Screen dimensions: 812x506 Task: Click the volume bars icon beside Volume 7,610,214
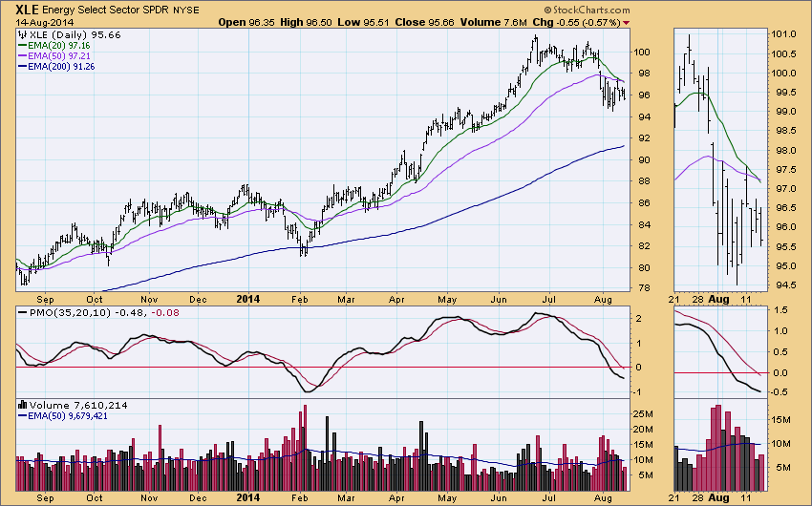pyautogui.click(x=22, y=405)
